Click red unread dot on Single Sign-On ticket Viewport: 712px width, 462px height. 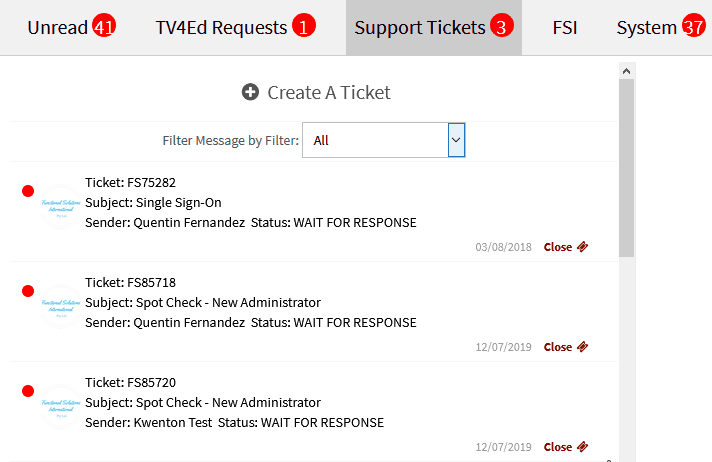[28, 191]
